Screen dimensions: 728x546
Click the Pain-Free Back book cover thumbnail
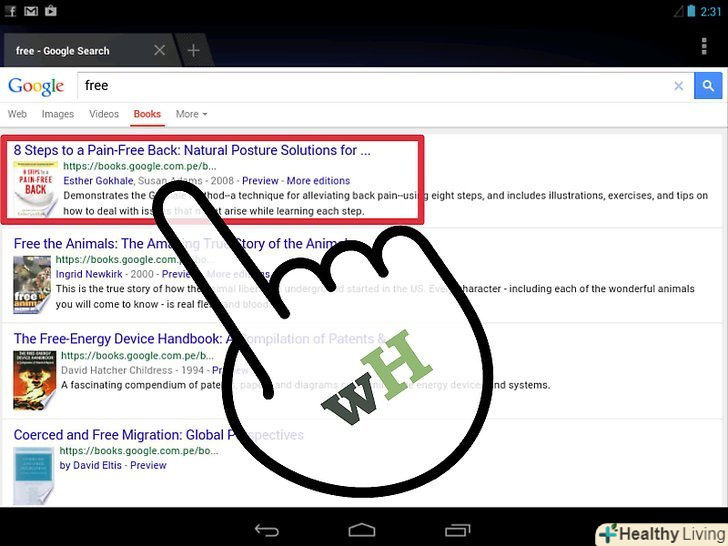tap(35, 188)
